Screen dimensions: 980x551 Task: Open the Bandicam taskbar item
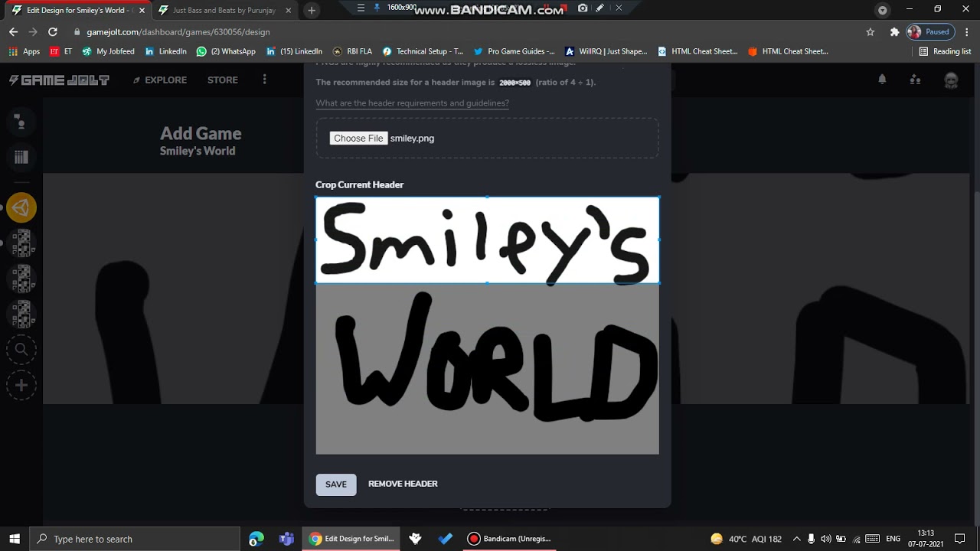coord(509,539)
